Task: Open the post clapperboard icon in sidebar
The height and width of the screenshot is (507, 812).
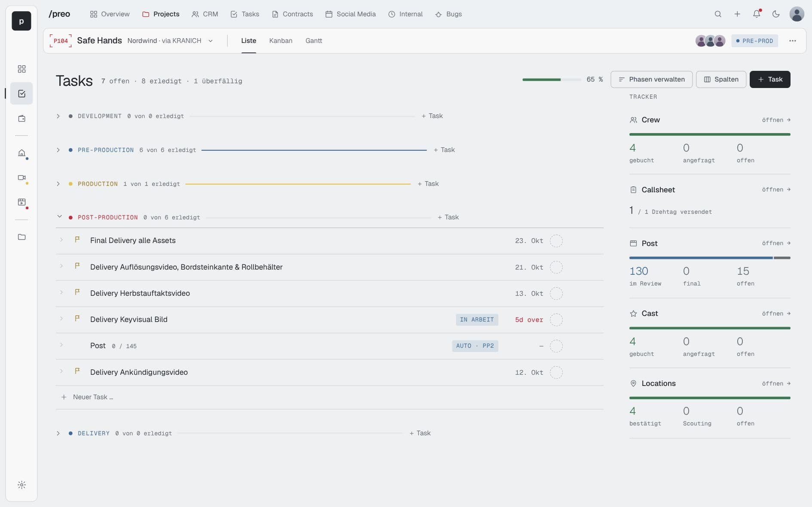Action: click(21, 202)
